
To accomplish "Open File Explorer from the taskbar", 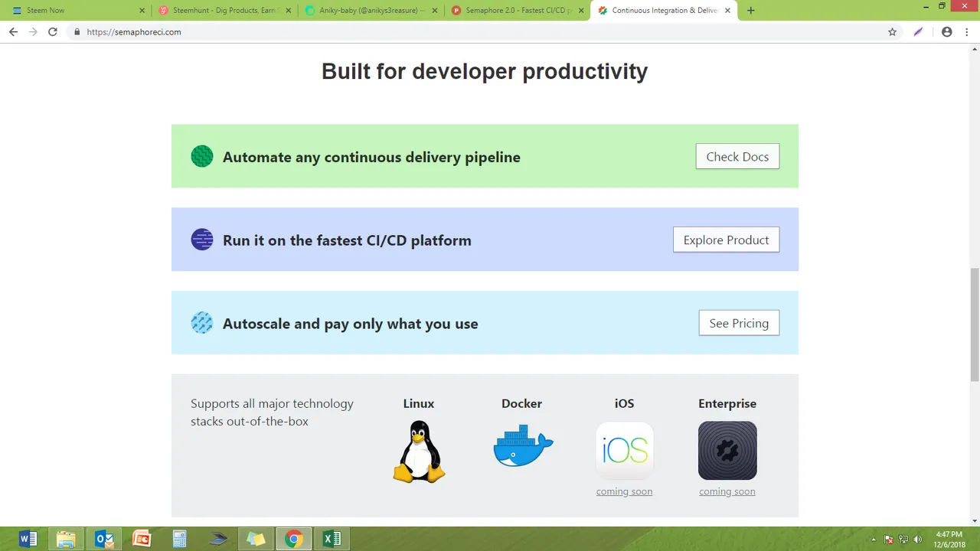I will coord(67,539).
